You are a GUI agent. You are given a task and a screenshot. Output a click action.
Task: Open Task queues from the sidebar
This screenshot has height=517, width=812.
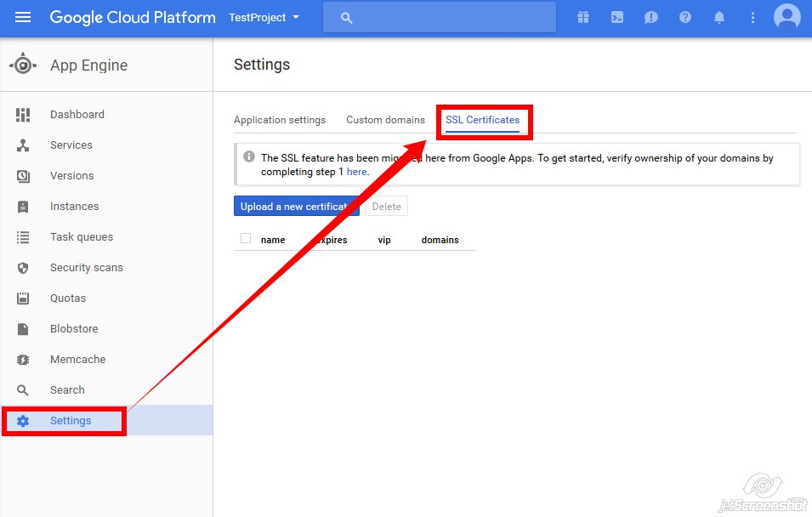click(81, 237)
